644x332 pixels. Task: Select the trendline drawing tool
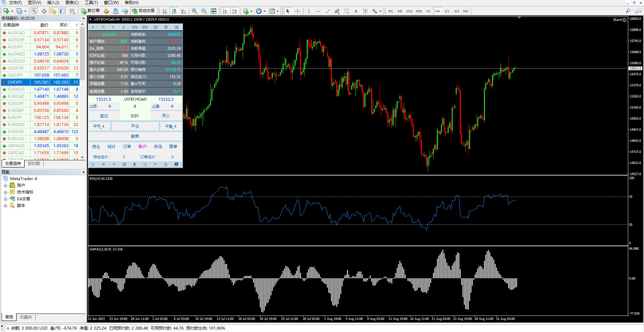tap(328, 11)
